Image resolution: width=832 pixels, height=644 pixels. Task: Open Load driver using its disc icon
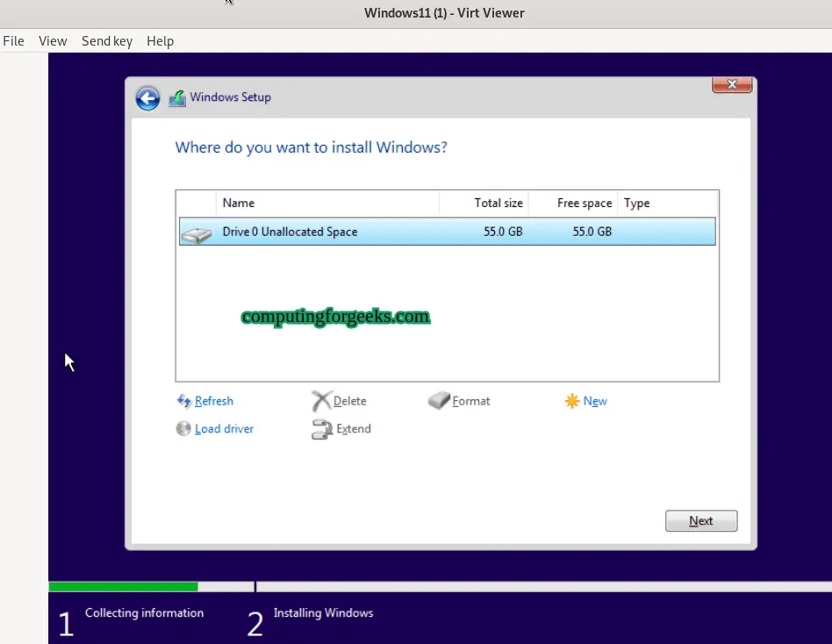[x=183, y=429]
